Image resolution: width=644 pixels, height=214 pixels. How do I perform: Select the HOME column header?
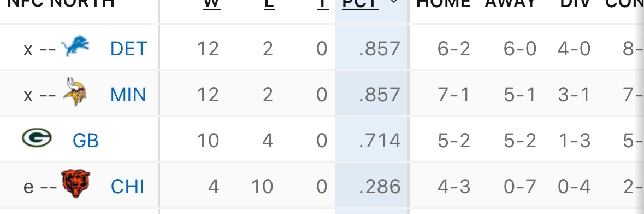(443, 4)
